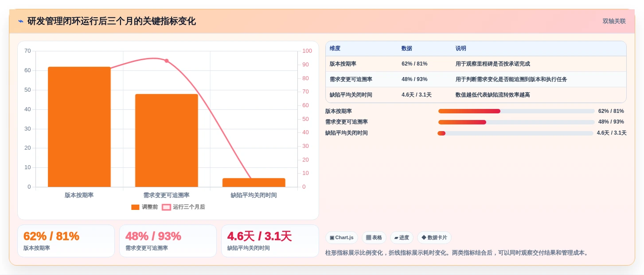Click the 版本按期率 progress row label
Viewport: 644px width, 275px height.
[x=339, y=111]
